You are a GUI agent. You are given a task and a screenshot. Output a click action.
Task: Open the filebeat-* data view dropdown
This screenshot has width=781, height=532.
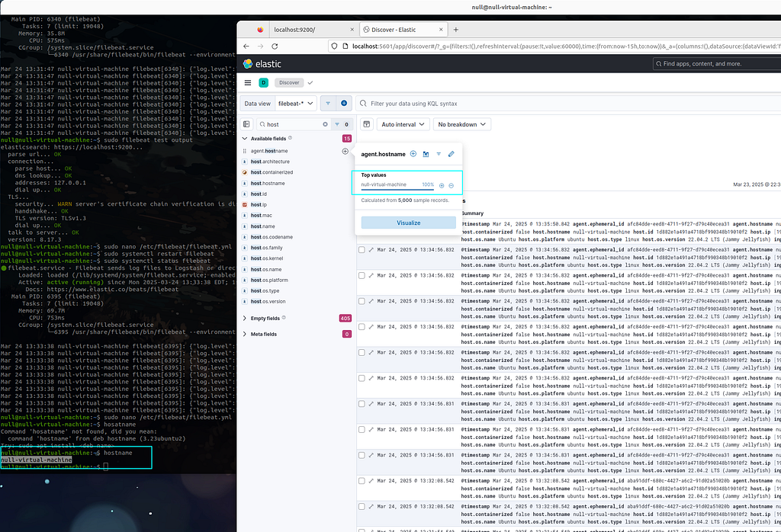click(x=296, y=104)
